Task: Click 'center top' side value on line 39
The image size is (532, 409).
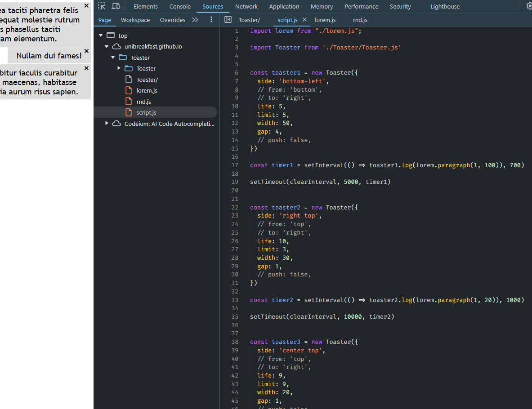Action: click(x=300, y=350)
